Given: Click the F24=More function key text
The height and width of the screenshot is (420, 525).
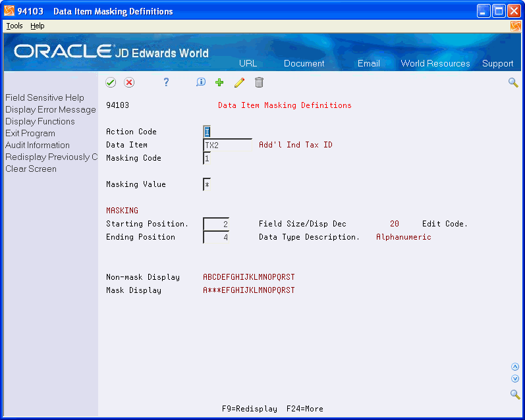Looking at the screenshot, I should (x=305, y=409).
